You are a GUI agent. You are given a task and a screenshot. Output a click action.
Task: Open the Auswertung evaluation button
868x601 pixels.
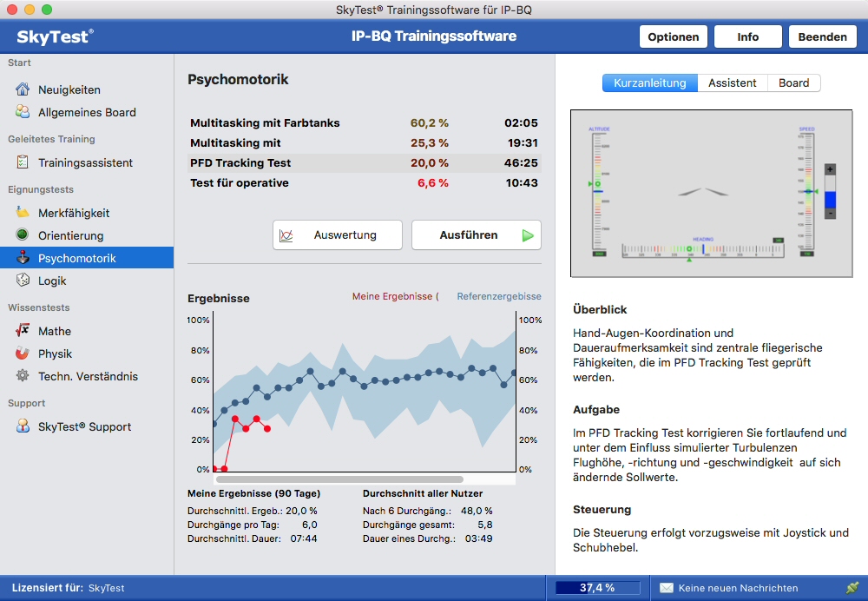click(x=338, y=234)
